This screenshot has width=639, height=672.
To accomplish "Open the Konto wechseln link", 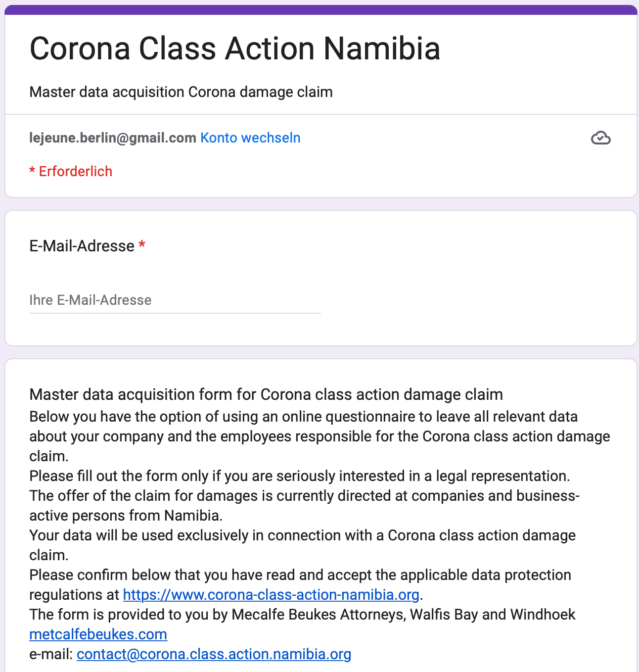I will coord(250,138).
